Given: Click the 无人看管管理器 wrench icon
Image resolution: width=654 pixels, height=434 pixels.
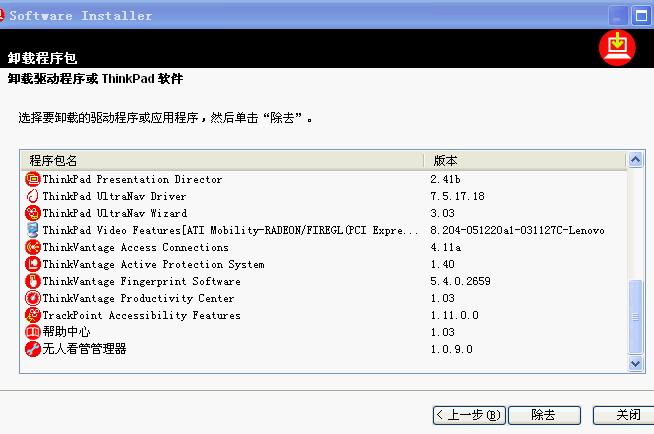Looking at the screenshot, I should [33, 349].
